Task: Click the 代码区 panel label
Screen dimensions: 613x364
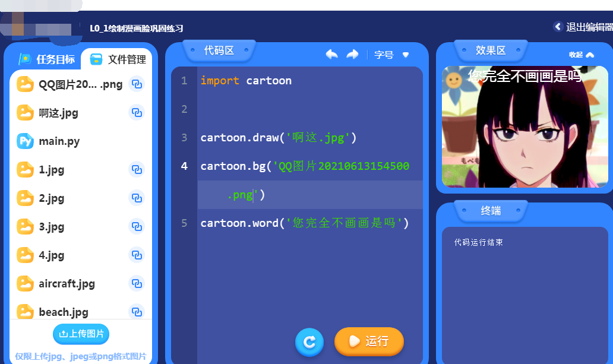Action: 219,50
